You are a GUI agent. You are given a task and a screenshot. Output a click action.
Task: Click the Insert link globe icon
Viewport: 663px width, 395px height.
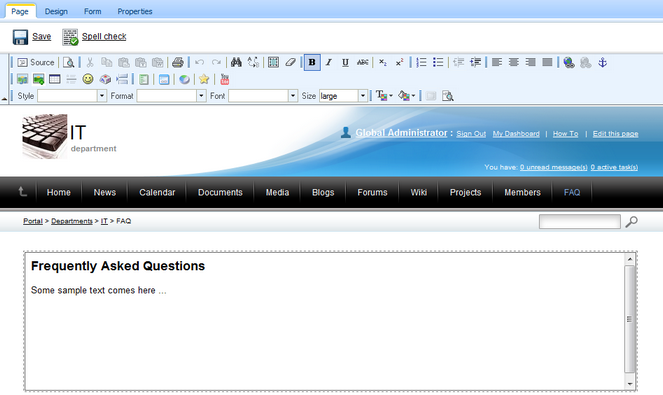(569, 63)
